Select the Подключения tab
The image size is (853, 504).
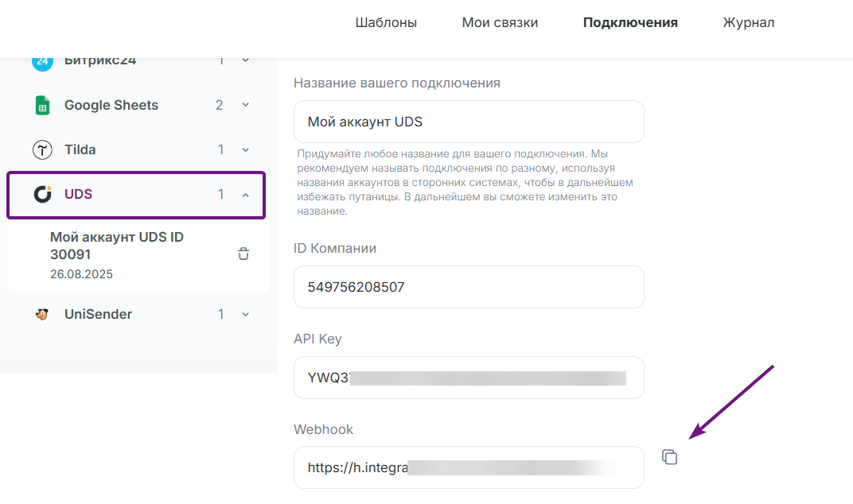[x=630, y=23]
